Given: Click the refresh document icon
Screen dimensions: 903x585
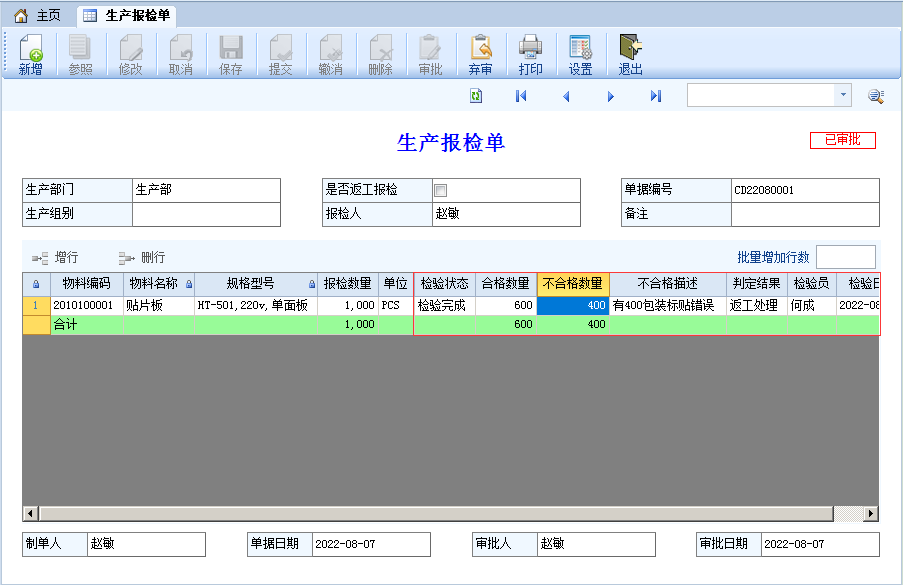Looking at the screenshot, I should click(476, 96).
